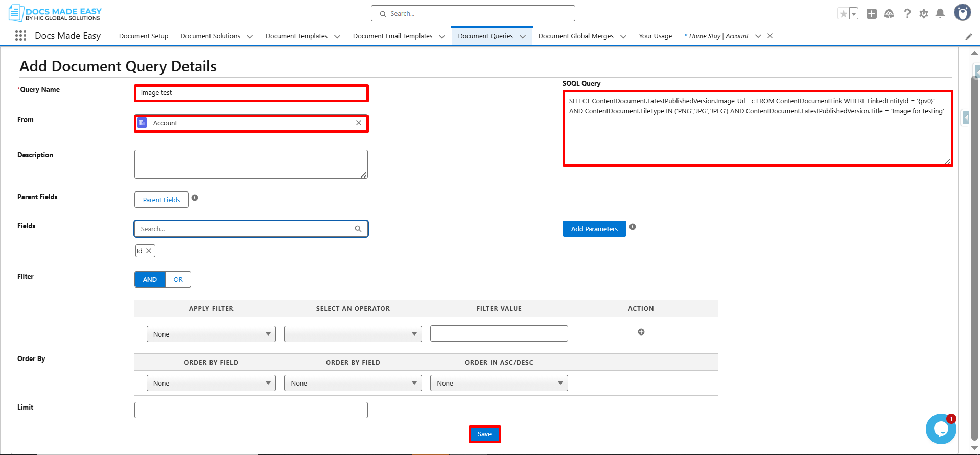Click the Help question mark icon

click(907, 14)
